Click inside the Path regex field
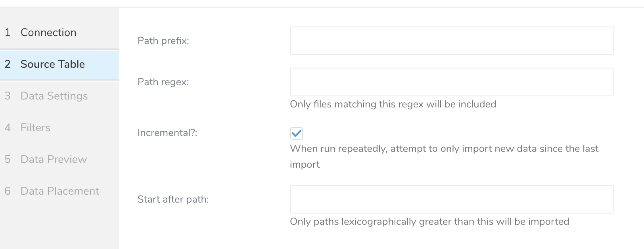This screenshot has width=644, height=249. [452, 82]
